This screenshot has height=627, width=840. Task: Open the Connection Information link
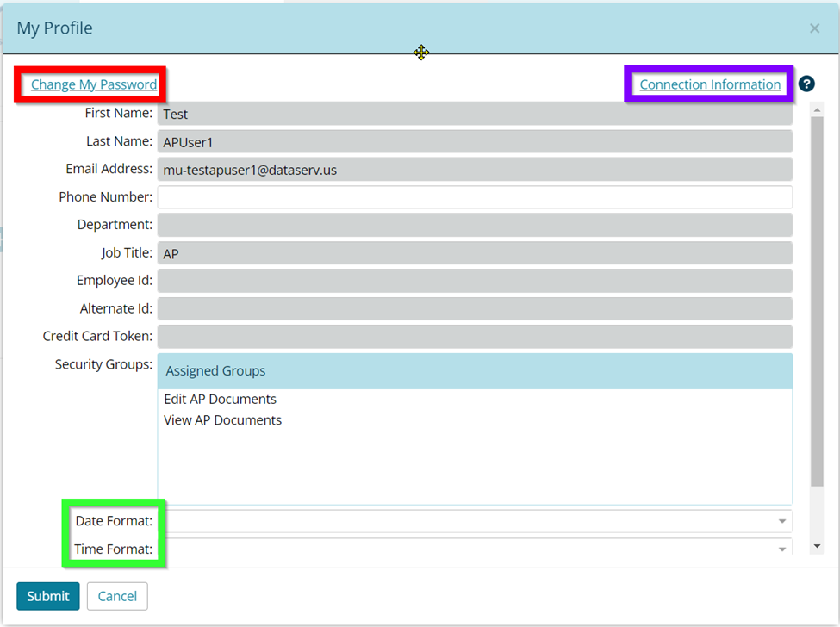[x=710, y=84]
